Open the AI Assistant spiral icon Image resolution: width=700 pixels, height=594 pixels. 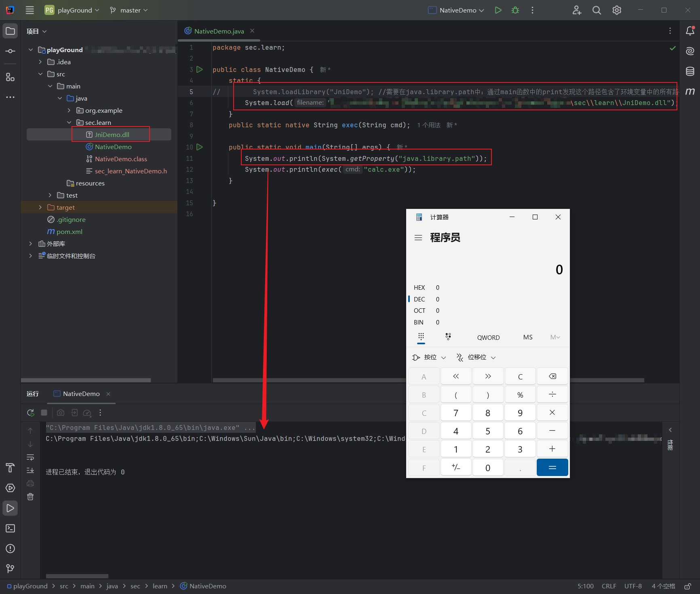[x=690, y=51]
